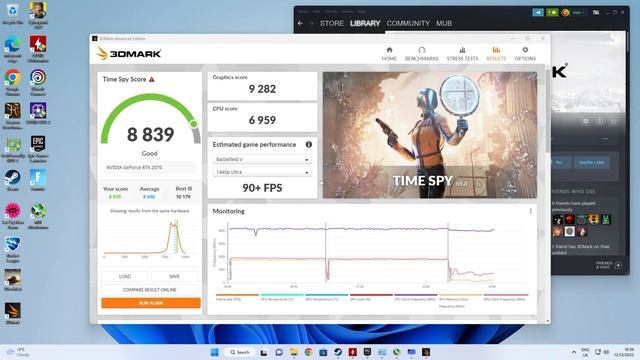Open the COMMUNITY tab in Steam
640x360 pixels.
tap(408, 23)
